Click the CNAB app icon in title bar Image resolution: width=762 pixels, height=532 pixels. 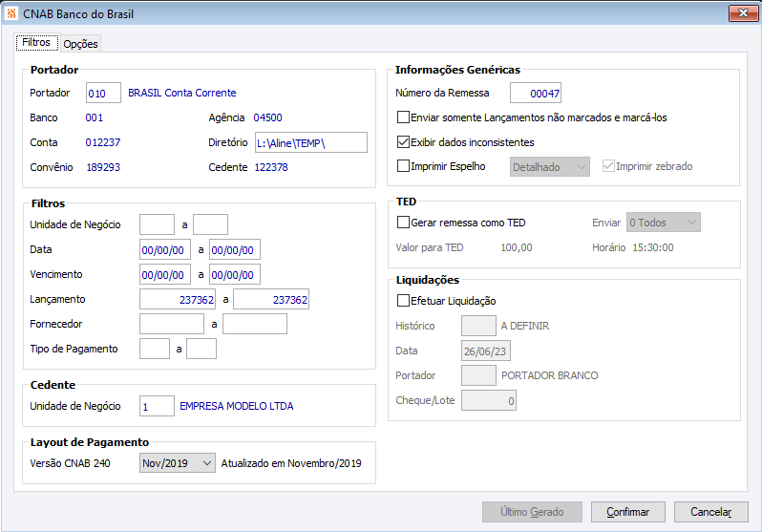(x=11, y=14)
